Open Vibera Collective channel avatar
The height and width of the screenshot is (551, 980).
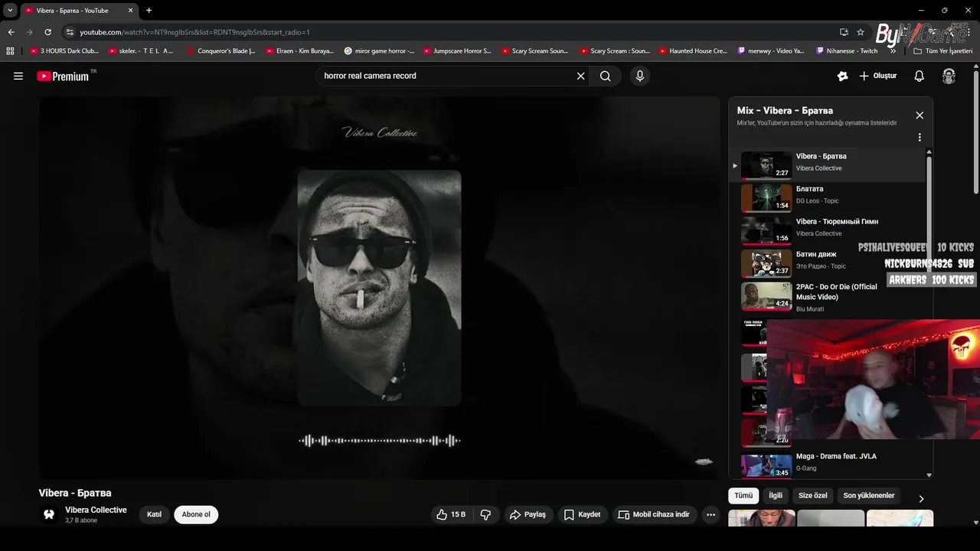pyautogui.click(x=49, y=514)
